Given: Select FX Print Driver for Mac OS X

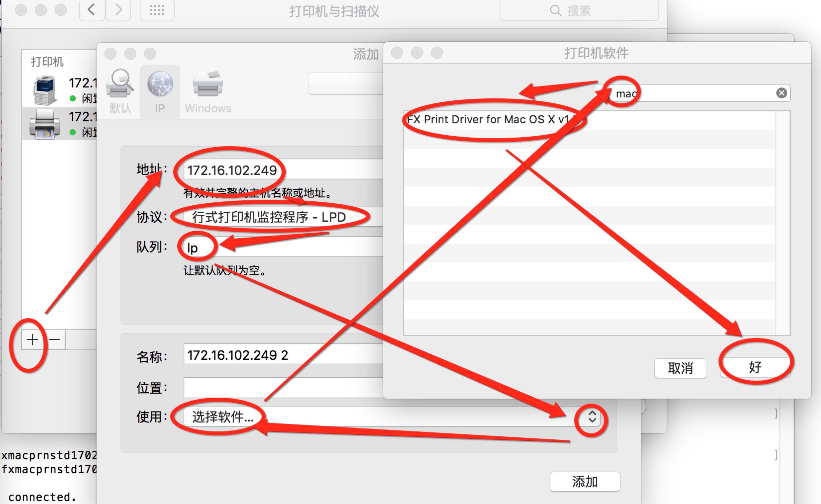Looking at the screenshot, I should click(x=492, y=120).
